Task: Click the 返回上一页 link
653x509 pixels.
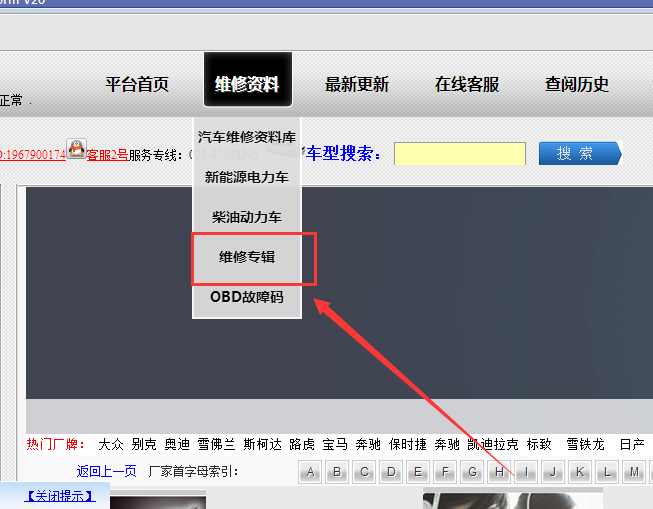Action: tap(107, 472)
